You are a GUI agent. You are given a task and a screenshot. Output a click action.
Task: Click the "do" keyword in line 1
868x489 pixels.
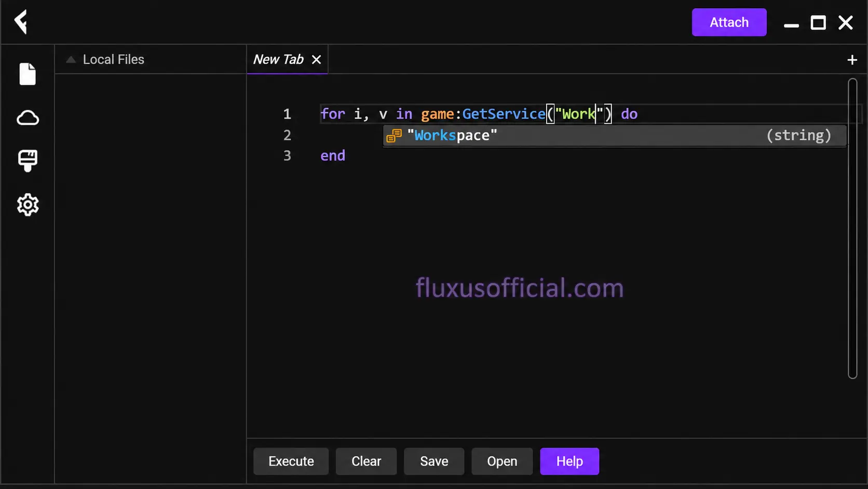coord(629,114)
